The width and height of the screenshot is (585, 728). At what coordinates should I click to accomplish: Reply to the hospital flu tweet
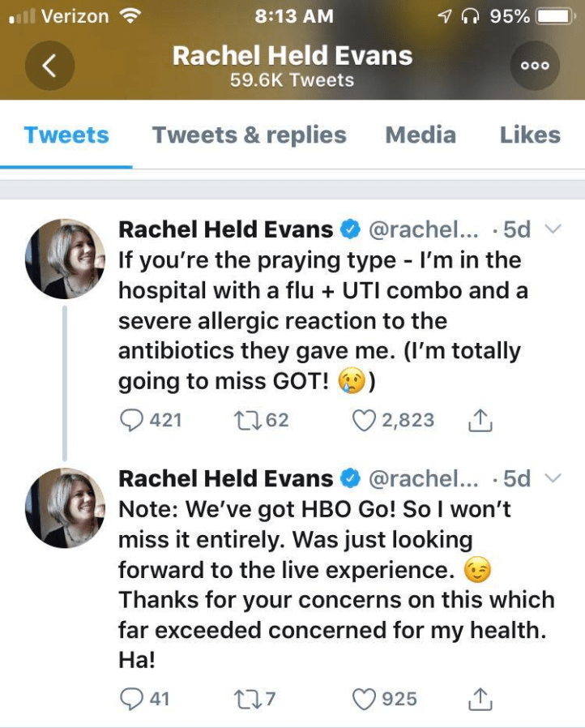point(131,420)
